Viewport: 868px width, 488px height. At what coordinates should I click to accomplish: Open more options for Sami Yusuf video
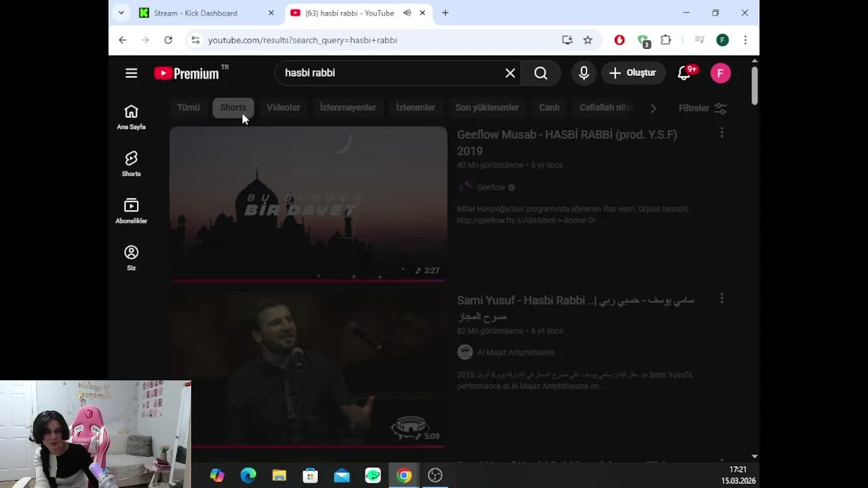(x=722, y=298)
